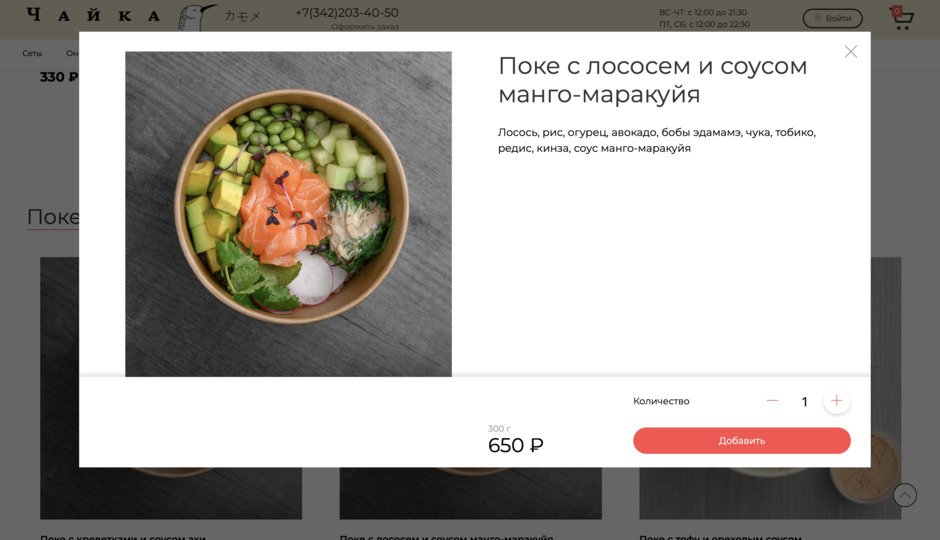
Task: Select the Сеты menu category
Action: tap(32, 53)
